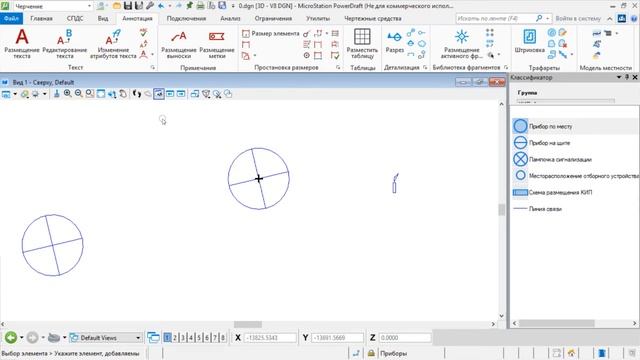Toggle view number 4 button
Image resolution: width=640 pixels, height=360 pixels.
point(191,338)
